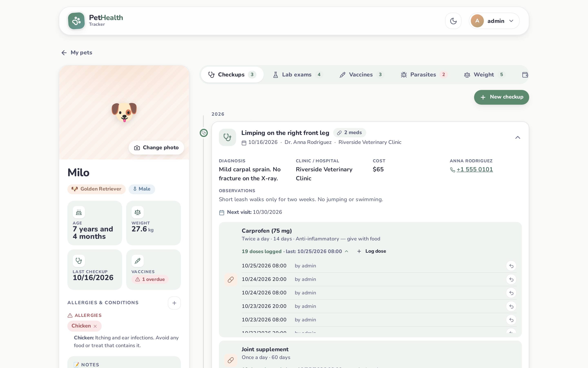Screen dimensions: 588x368
Task: Click the 2 meds badge
Action: pyautogui.click(x=349, y=133)
